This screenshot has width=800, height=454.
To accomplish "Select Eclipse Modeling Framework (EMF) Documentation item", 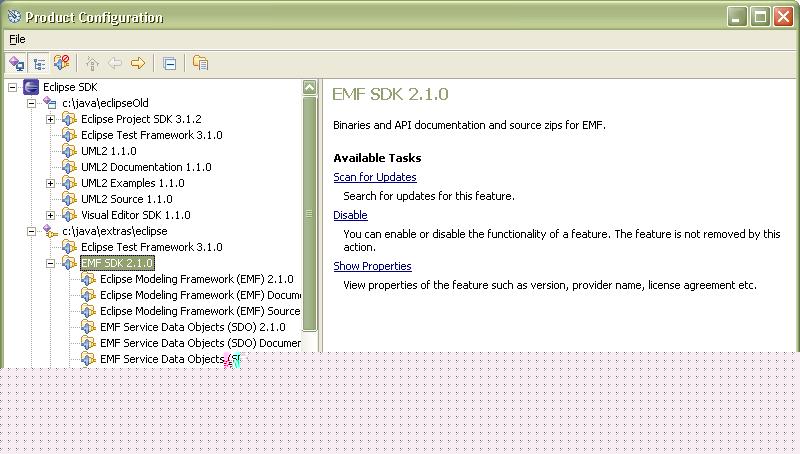I will tap(200, 295).
